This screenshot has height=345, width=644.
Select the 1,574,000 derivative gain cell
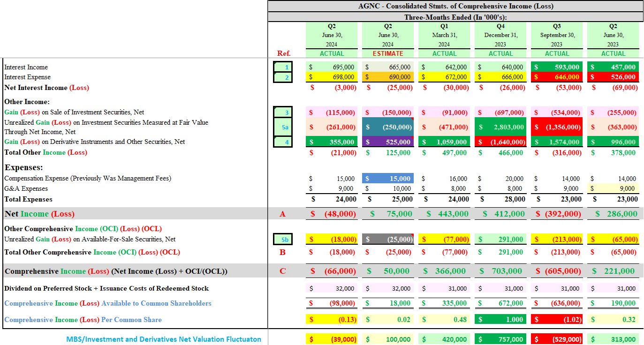coord(557,142)
